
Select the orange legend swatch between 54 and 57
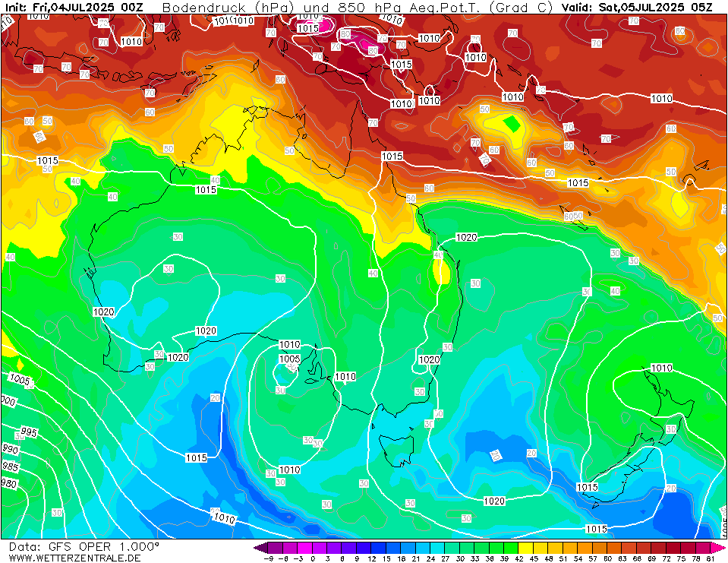point(585,547)
